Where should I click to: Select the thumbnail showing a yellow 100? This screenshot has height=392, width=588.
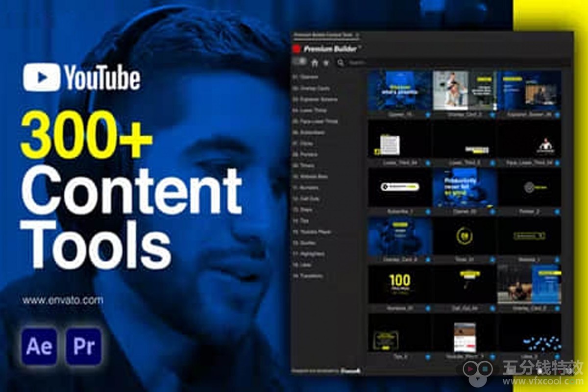click(x=400, y=284)
